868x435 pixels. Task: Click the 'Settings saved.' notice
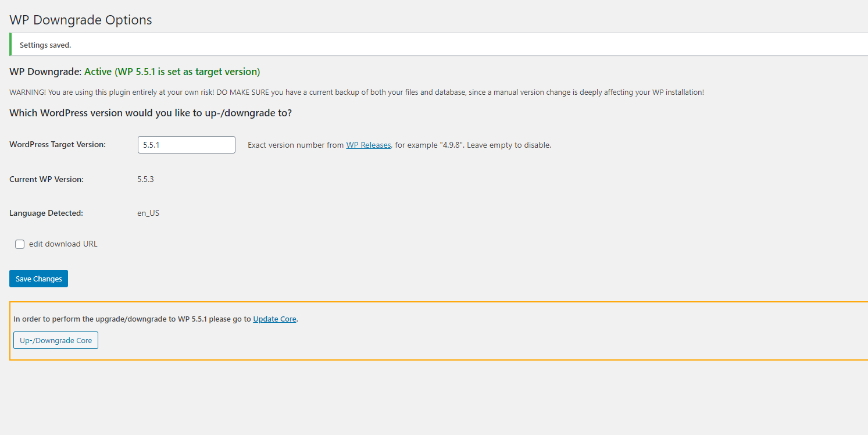point(45,45)
